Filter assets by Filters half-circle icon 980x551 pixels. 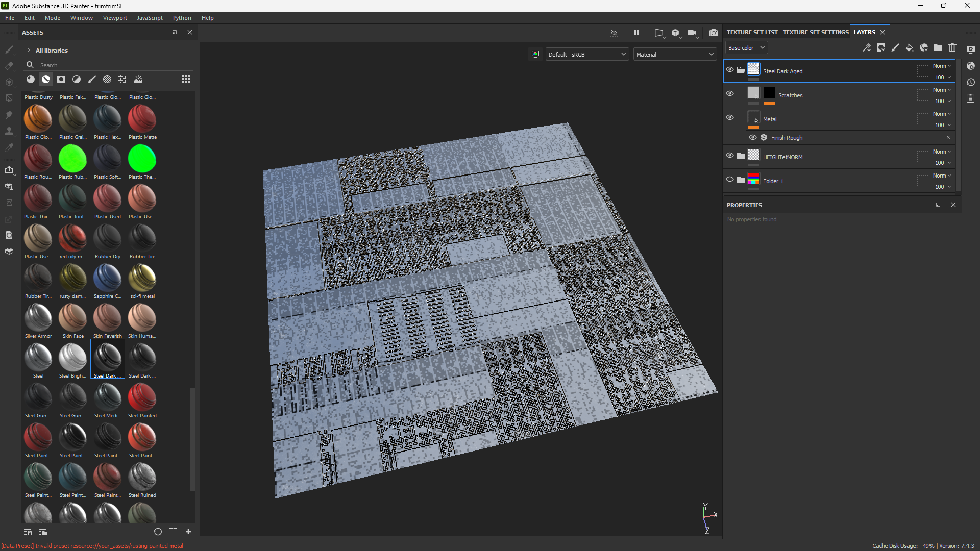[x=77, y=79]
